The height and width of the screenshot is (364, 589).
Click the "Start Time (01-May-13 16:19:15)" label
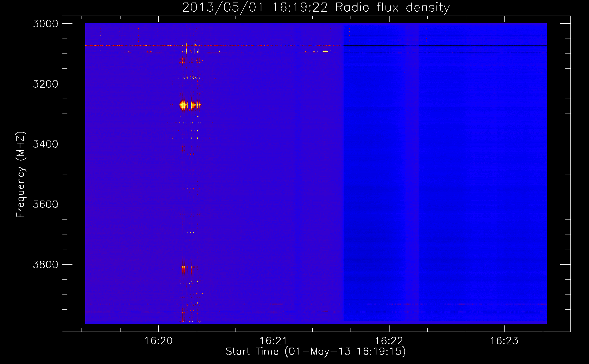tap(316, 352)
